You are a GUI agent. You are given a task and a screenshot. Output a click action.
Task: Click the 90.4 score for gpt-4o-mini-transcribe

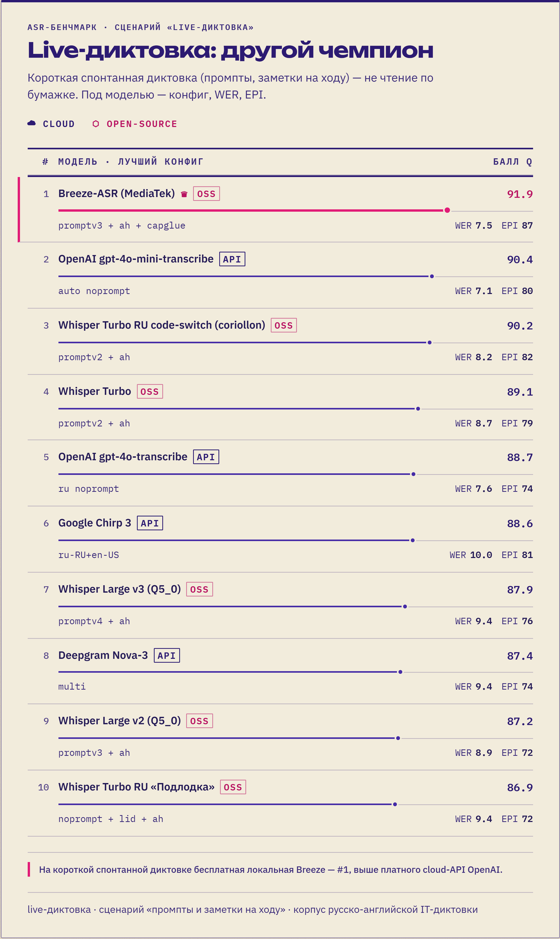tap(520, 259)
